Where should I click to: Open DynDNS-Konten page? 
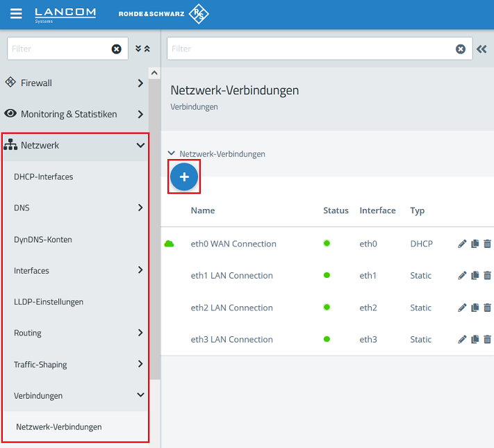coord(43,240)
